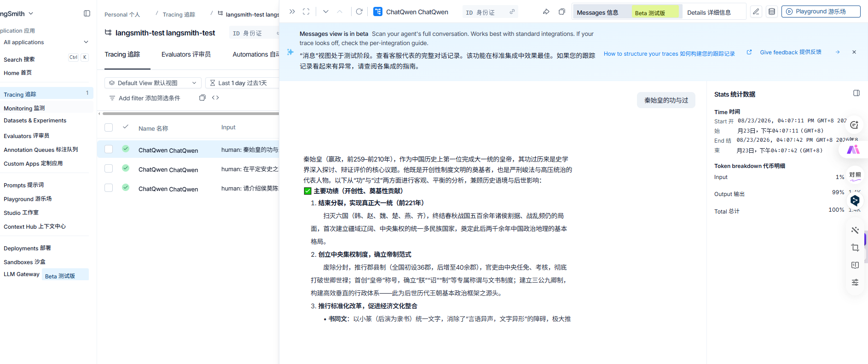
Task: Open the Default View dropdown
Action: coord(153,83)
